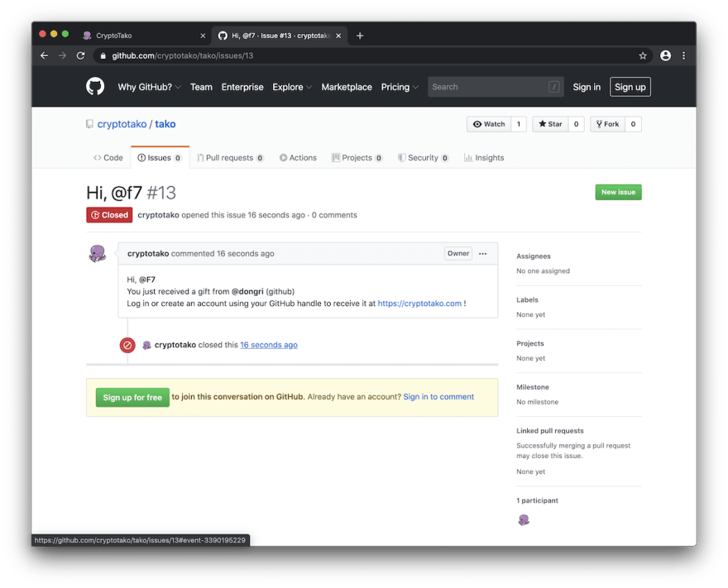This screenshot has height=588, width=728.
Task: Open the Enterprise nav link
Action: 242,87
